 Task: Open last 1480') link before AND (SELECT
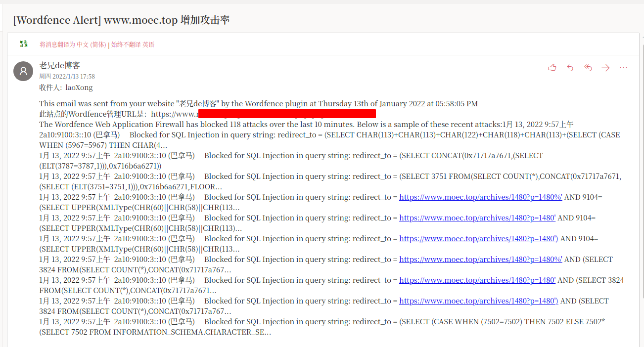[478, 301]
